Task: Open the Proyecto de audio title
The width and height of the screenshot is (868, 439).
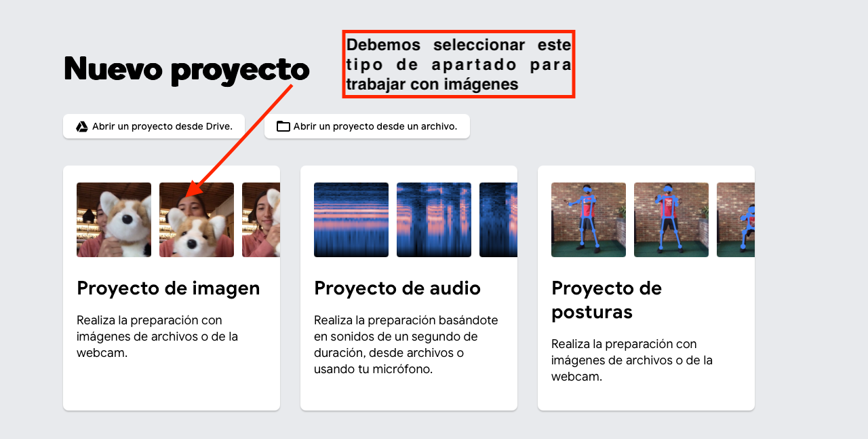Action: tap(397, 288)
